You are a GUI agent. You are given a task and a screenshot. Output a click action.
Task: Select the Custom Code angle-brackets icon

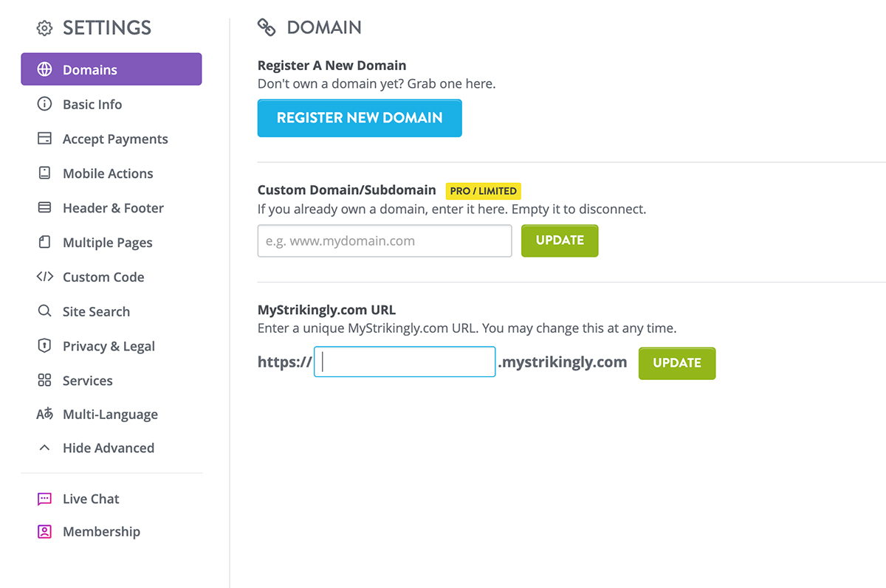point(45,277)
